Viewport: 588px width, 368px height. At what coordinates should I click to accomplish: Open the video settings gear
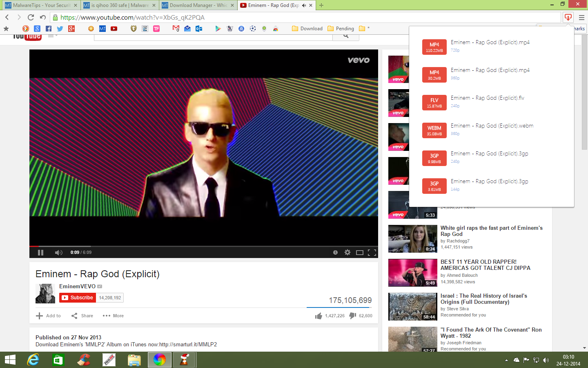[x=347, y=252]
